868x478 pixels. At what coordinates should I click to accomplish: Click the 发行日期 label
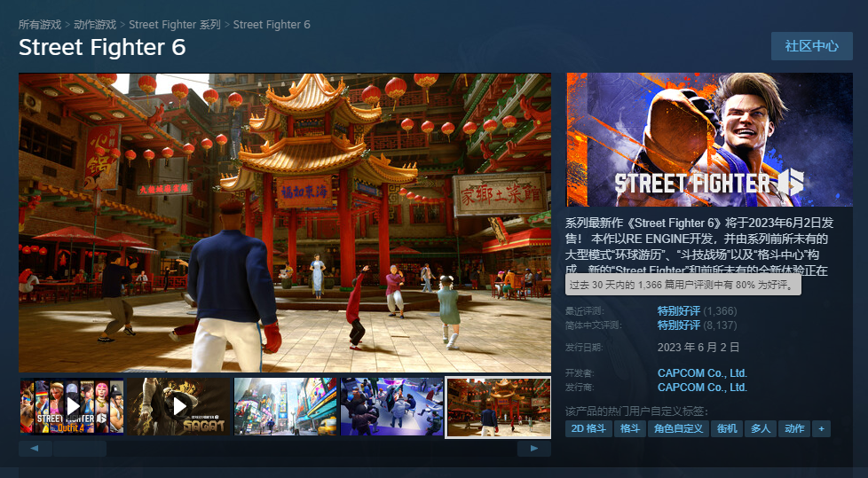(584, 348)
